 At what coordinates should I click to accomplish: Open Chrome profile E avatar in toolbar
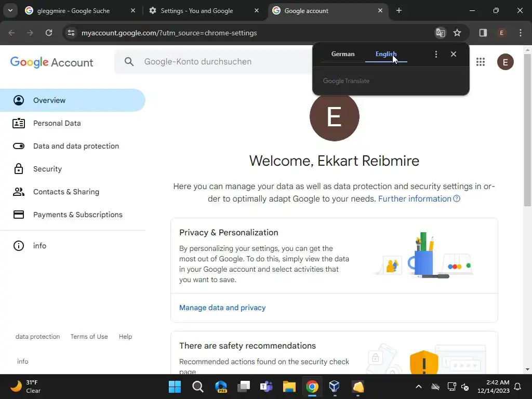click(x=501, y=33)
